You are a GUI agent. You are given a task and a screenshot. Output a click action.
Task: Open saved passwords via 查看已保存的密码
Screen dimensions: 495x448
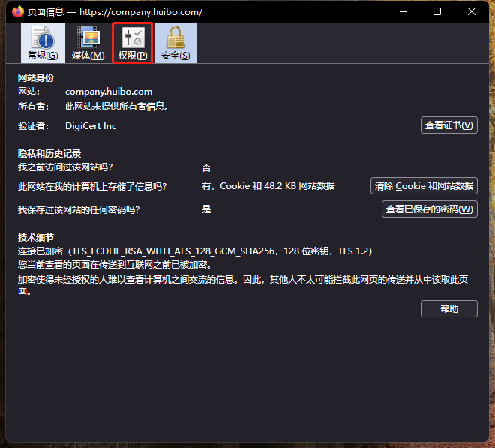point(430,209)
